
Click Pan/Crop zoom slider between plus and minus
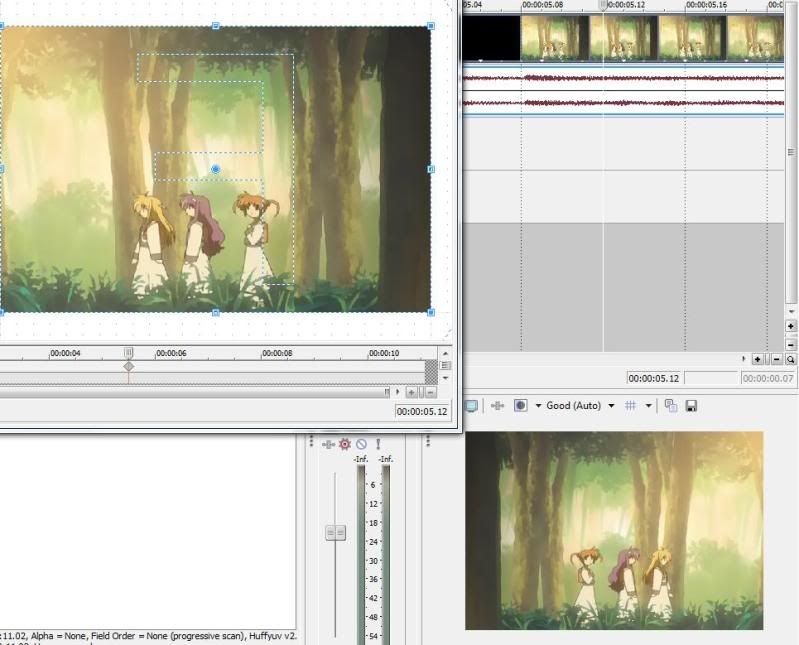pos(421,392)
